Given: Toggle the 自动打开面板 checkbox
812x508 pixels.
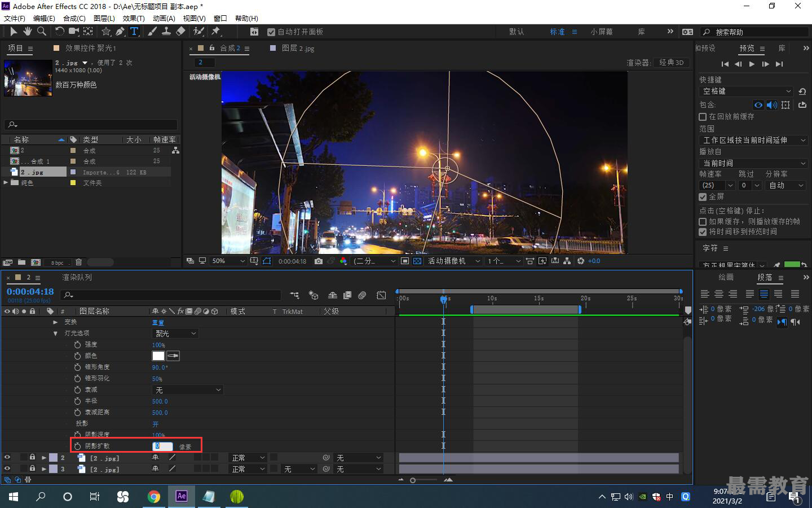Looking at the screenshot, I should pyautogui.click(x=271, y=32).
